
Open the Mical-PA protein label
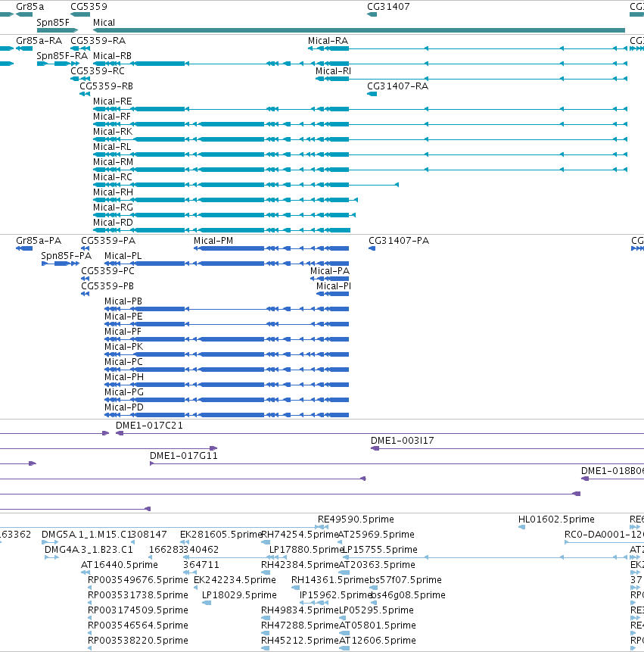[x=330, y=271]
